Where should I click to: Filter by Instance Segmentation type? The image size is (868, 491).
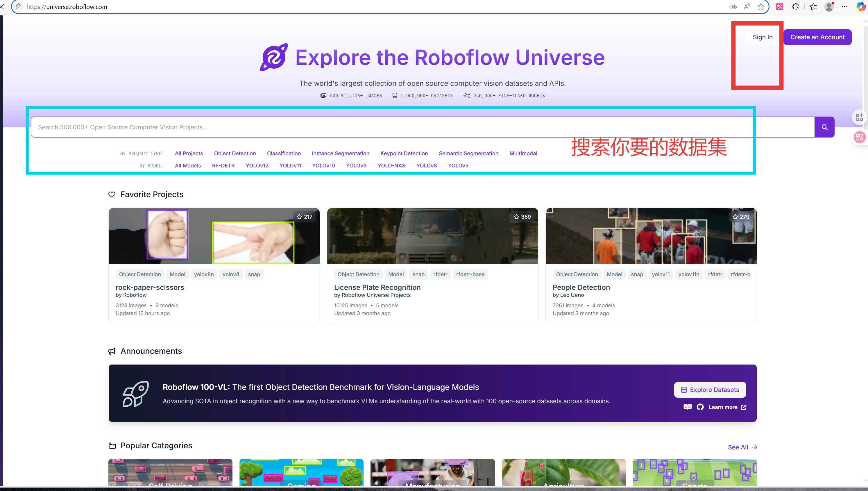point(340,153)
